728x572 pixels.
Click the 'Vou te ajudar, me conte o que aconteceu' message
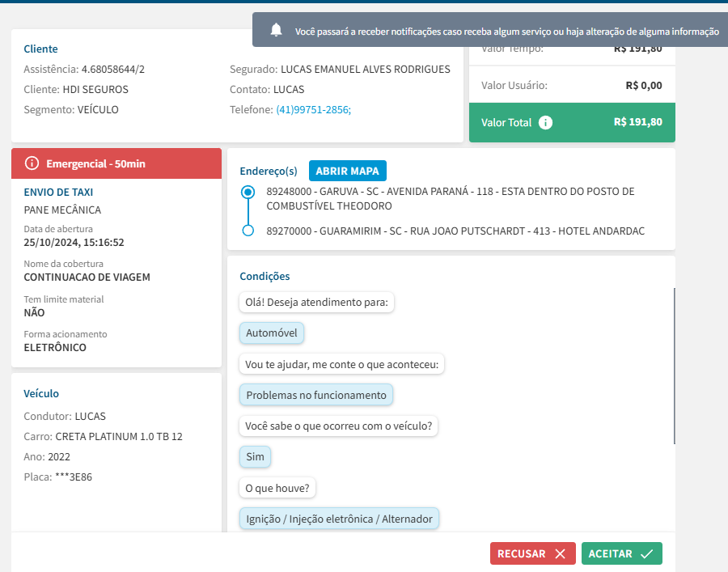point(341,364)
